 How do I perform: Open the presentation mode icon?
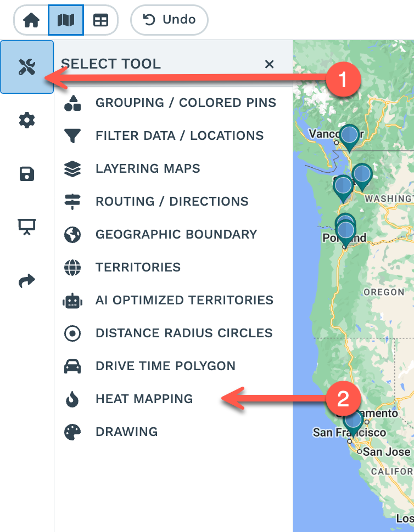click(27, 226)
